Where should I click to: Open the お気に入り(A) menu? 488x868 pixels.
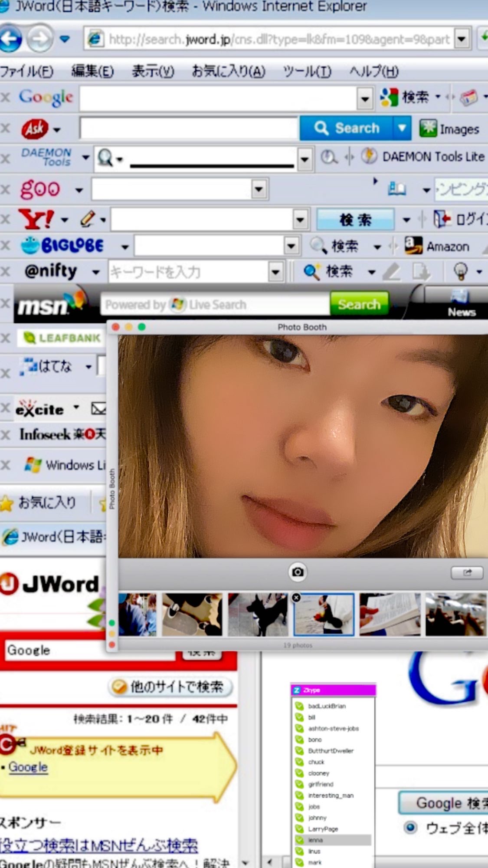[x=229, y=71]
